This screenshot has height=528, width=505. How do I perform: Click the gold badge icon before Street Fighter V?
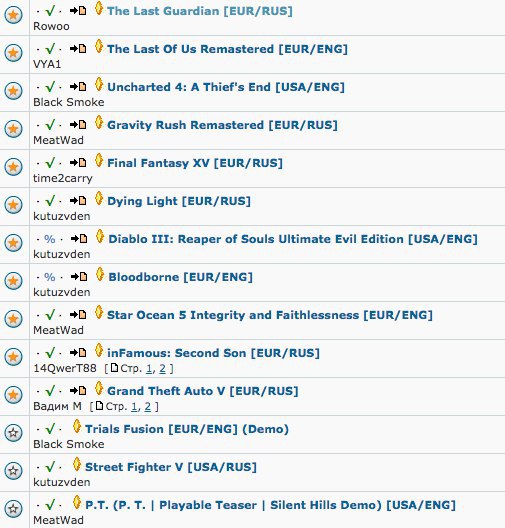tap(77, 465)
